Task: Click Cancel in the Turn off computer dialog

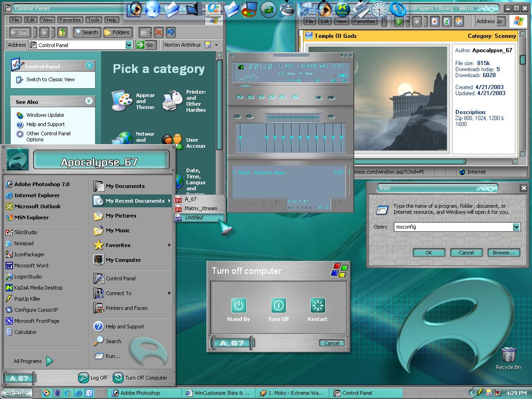Action: (332, 343)
